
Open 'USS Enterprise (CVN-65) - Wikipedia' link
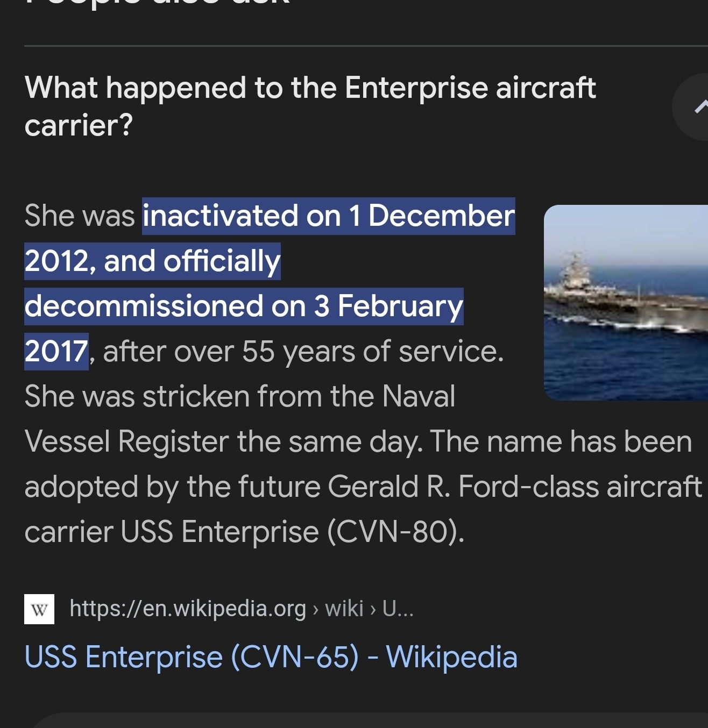click(271, 657)
